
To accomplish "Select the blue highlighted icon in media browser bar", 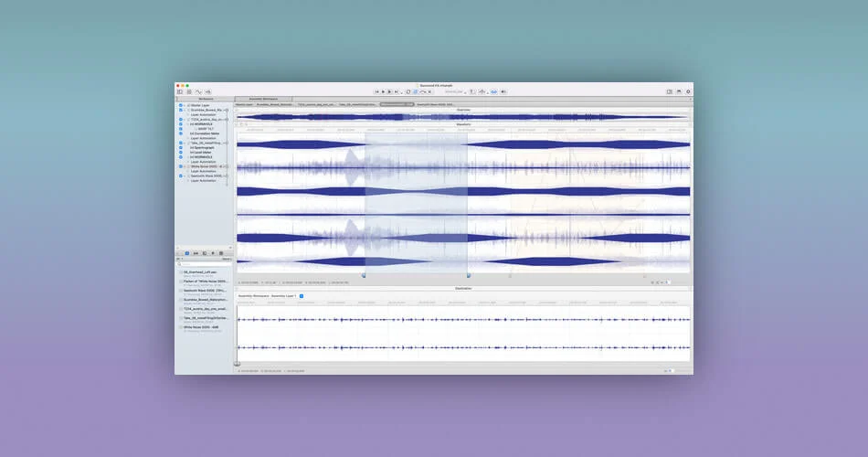I will point(187,253).
